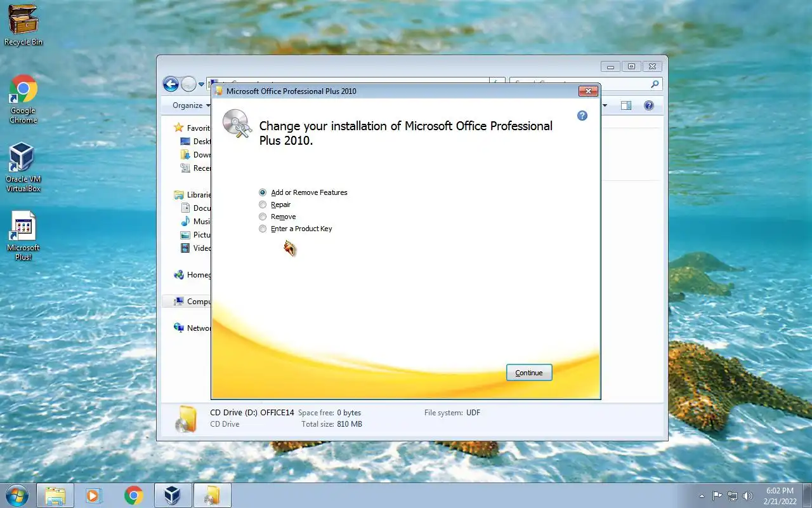This screenshot has height=508, width=812.
Task: Close the Office Professional Plus dialog
Action: [x=588, y=91]
